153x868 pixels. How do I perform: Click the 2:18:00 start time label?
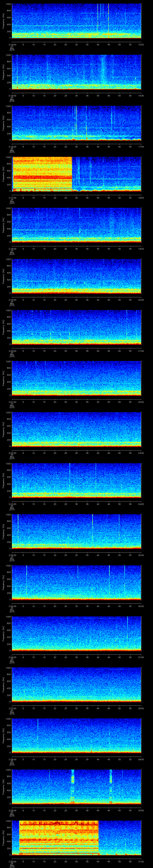(x=12, y=248)
